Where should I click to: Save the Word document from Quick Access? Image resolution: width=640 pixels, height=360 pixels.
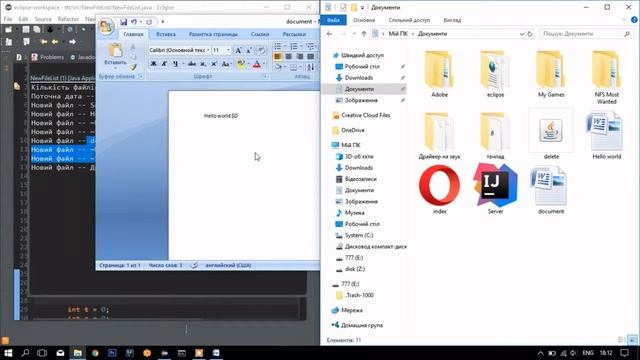pyautogui.click(x=123, y=22)
